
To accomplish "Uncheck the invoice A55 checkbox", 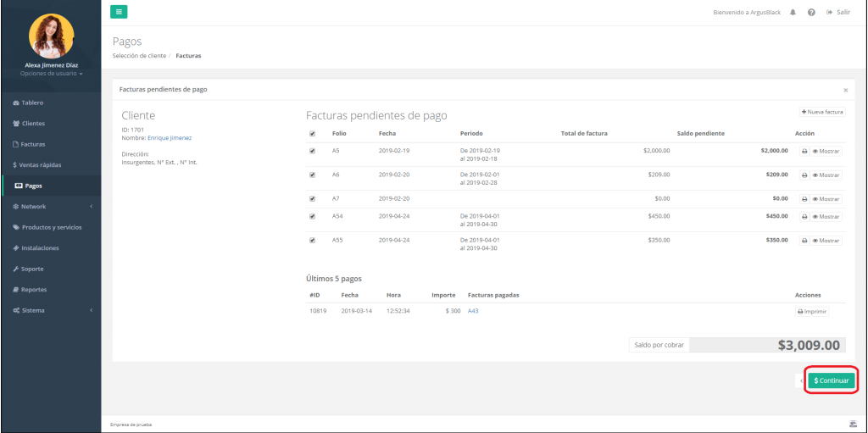I will click(x=312, y=241).
